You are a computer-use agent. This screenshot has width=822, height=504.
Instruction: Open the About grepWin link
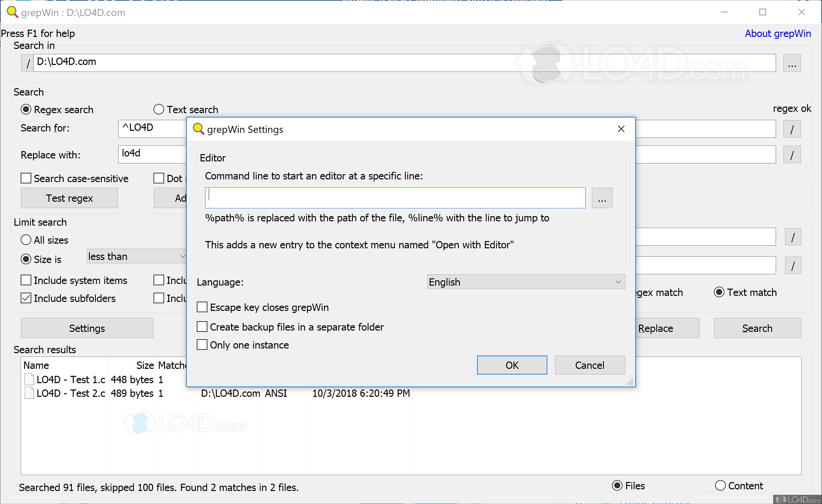pos(777,34)
